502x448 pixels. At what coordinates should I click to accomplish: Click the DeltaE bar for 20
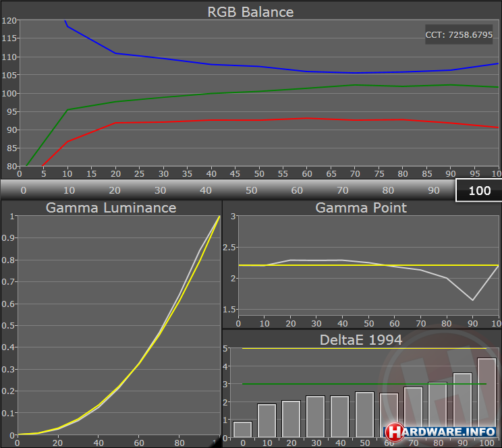coord(291,419)
